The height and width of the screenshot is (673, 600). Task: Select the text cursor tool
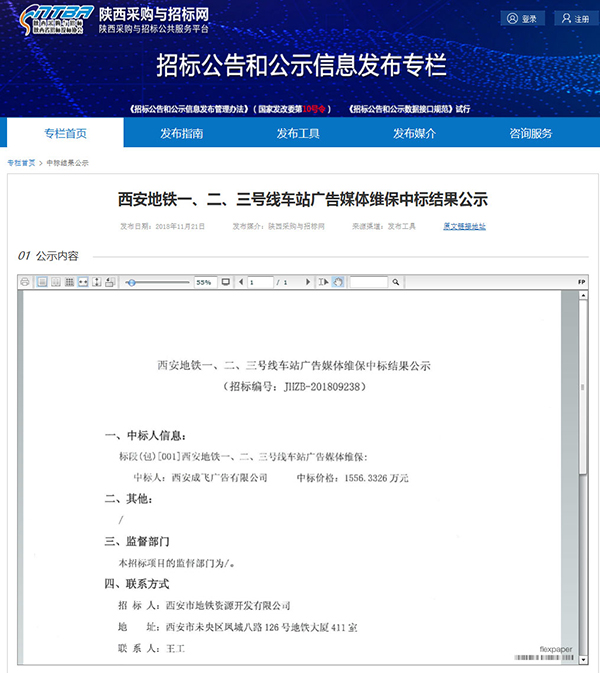tap(324, 282)
